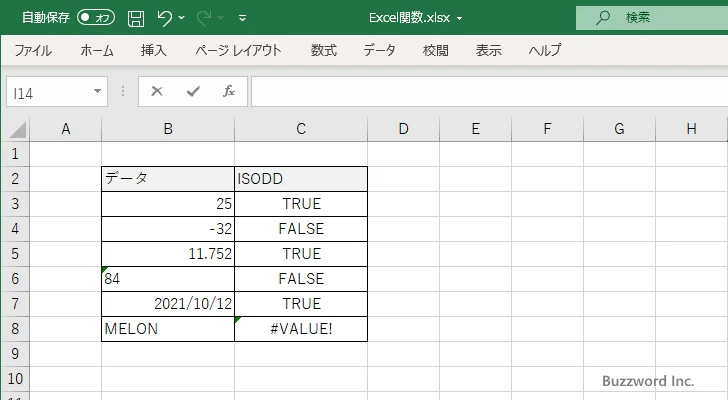Switch to the 挿入 tab

coord(154,50)
